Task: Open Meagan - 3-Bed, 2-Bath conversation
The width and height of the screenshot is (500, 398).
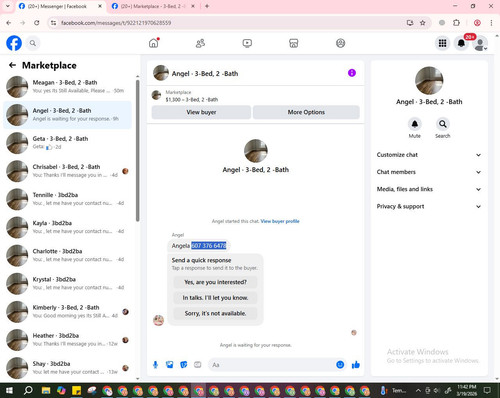Action: (x=67, y=87)
